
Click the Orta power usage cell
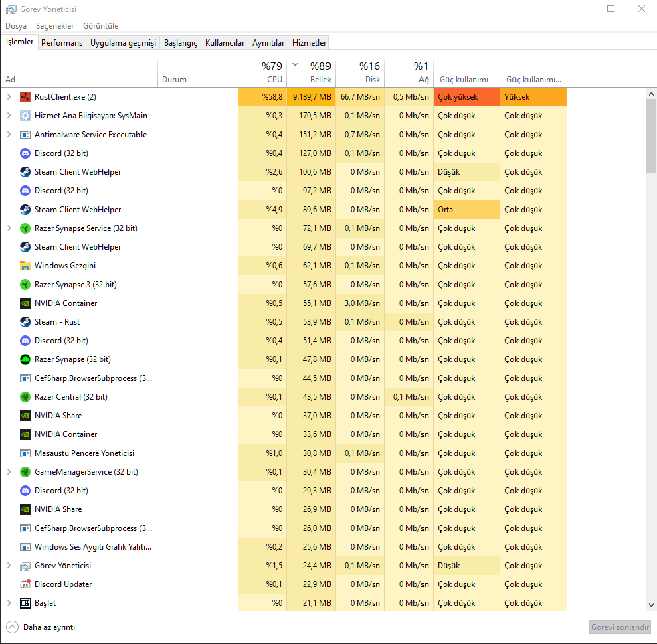(467, 210)
